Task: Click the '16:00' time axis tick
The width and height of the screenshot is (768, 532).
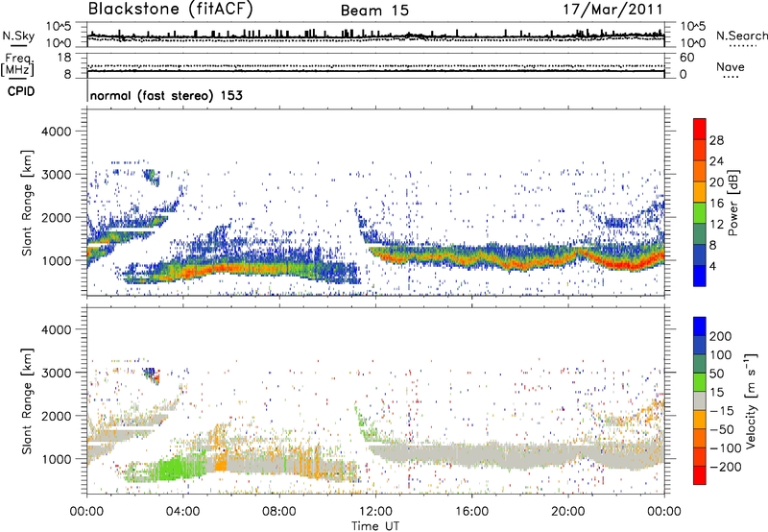Action: (x=471, y=512)
